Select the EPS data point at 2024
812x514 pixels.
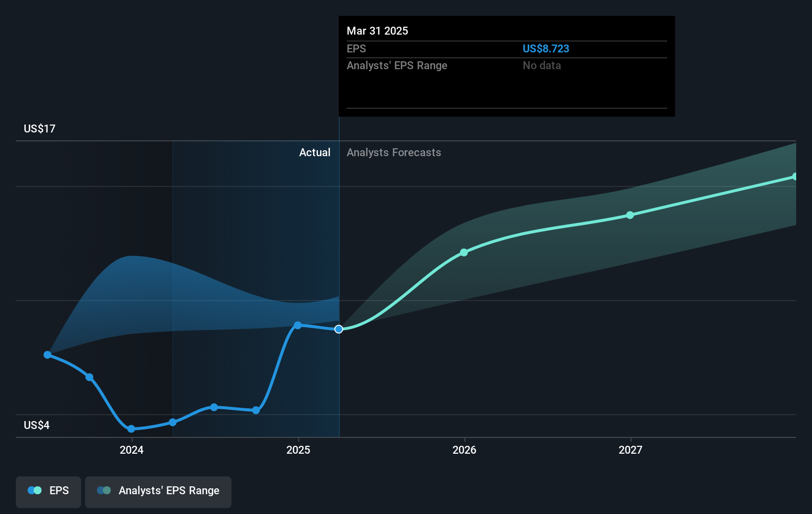coord(131,429)
